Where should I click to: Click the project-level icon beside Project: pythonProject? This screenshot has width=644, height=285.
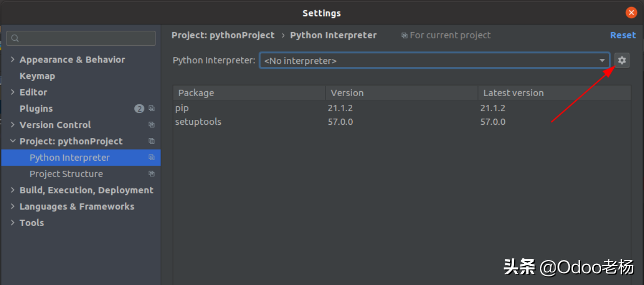151,141
